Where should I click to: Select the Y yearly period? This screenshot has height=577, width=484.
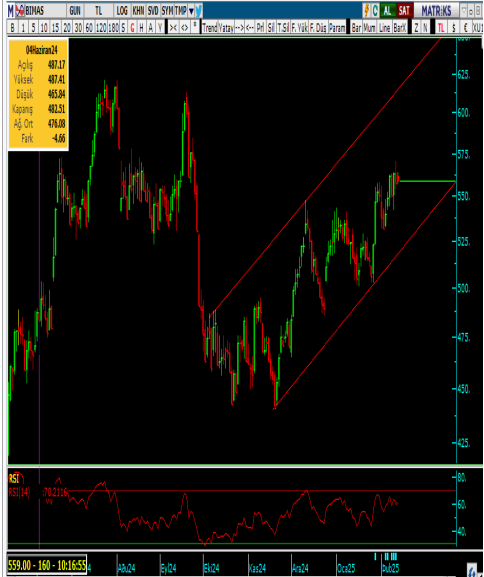point(160,28)
